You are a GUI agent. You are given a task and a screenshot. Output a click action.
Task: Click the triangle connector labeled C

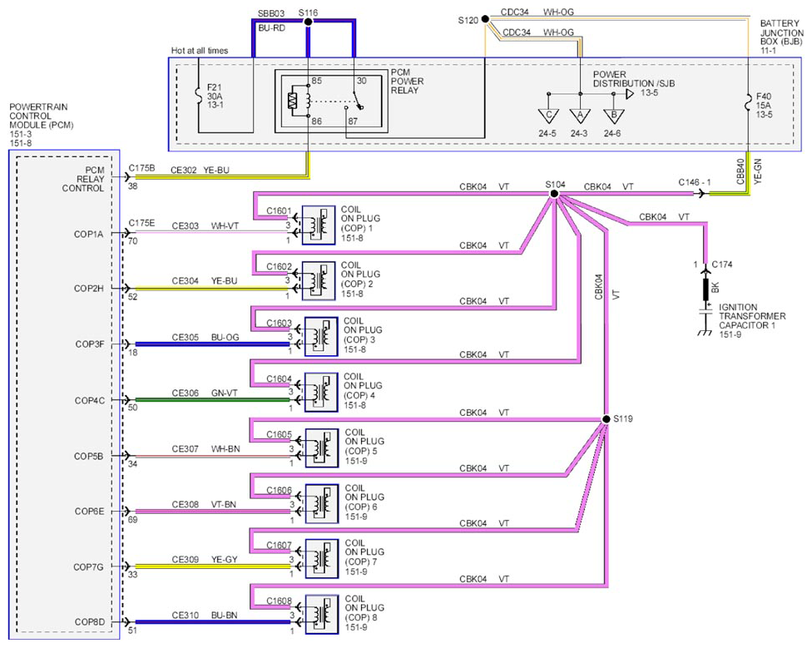tap(548, 116)
